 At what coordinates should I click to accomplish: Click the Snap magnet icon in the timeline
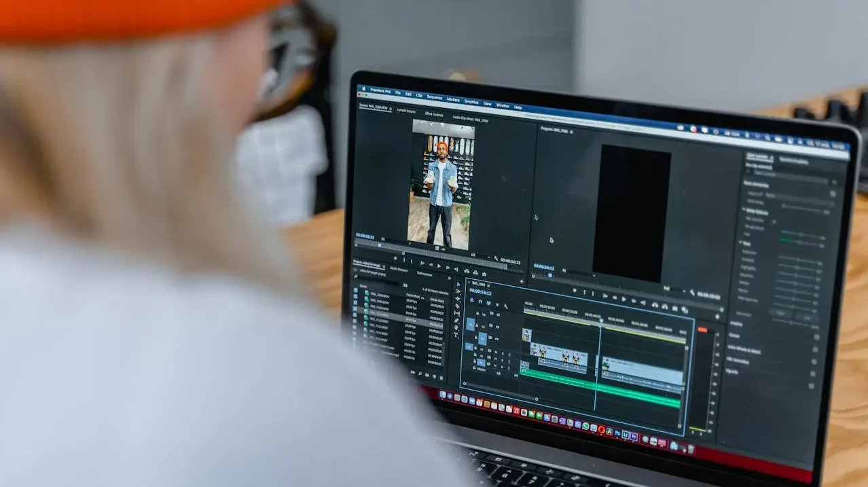pyautogui.click(x=480, y=302)
